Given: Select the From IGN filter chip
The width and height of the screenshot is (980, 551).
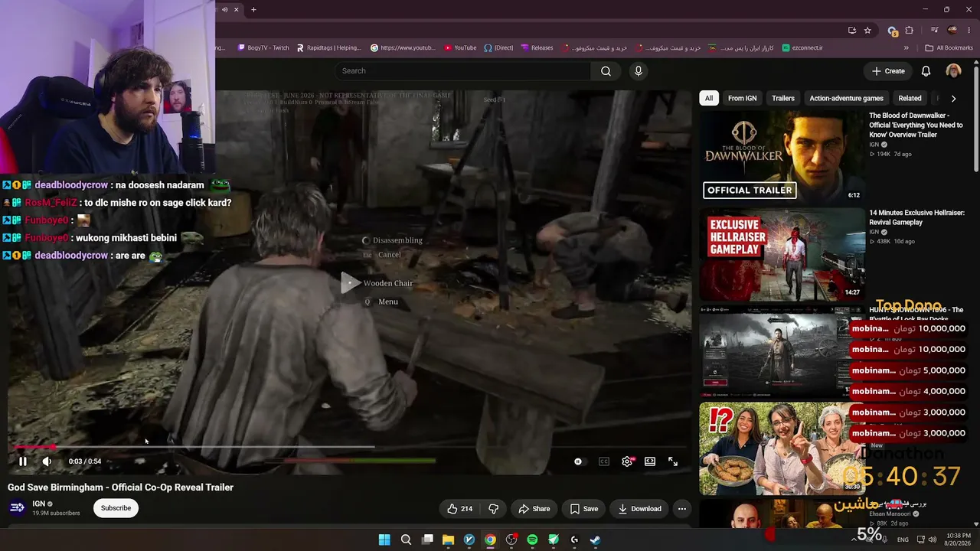Looking at the screenshot, I should pyautogui.click(x=742, y=98).
